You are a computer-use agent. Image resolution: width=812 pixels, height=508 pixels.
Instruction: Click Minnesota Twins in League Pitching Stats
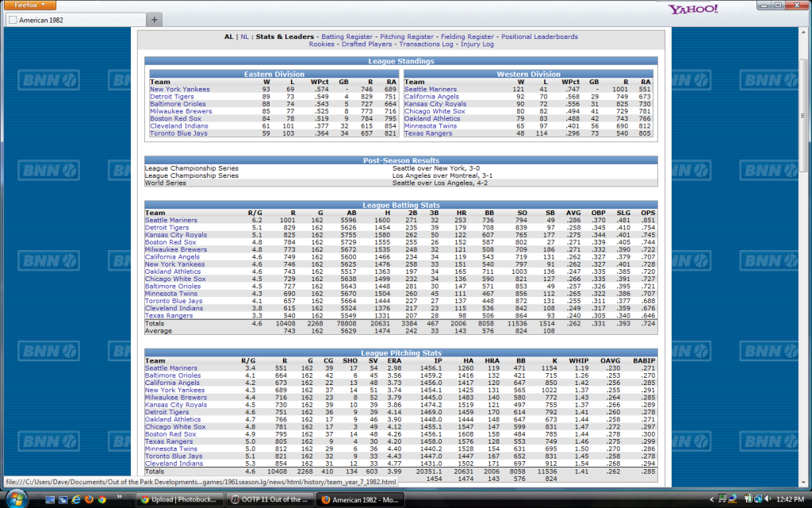[171, 449]
